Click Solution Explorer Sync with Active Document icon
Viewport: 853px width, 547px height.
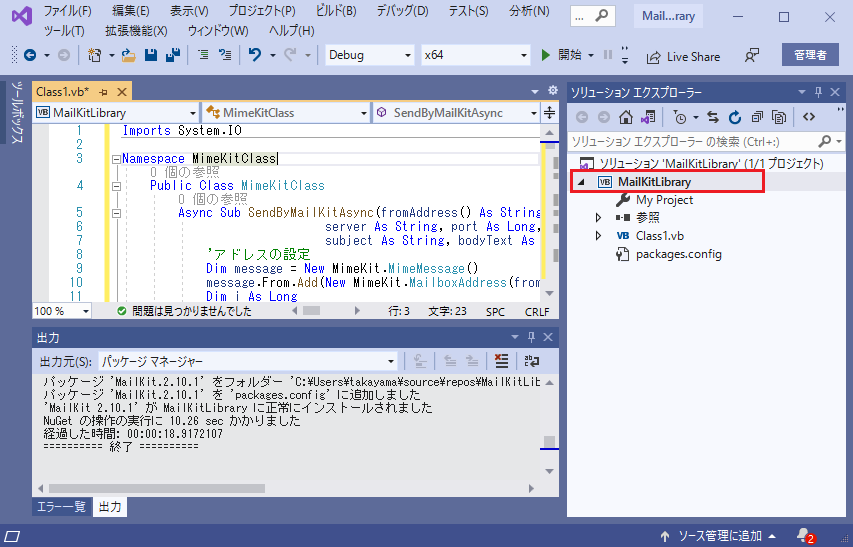click(713, 117)
